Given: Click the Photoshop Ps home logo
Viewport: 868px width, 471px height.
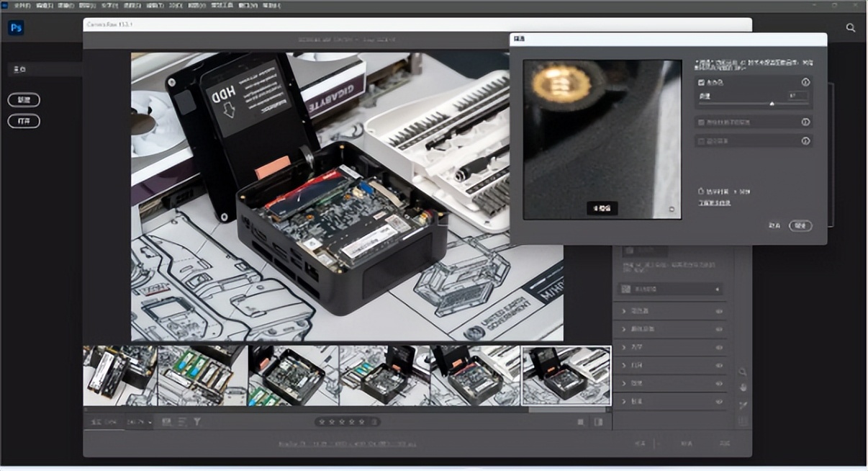Looking at the screenshot, I should [16, 28].
